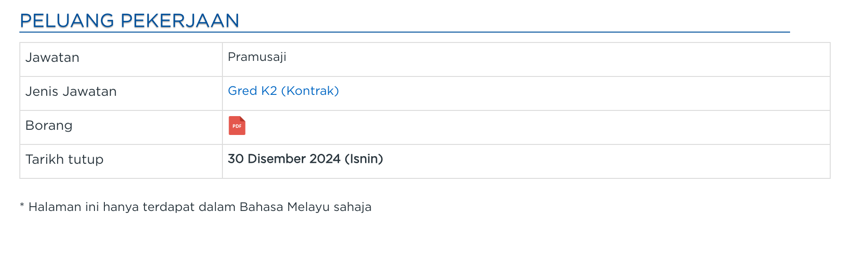Open the Borang PDF form icon

(237, 126)
